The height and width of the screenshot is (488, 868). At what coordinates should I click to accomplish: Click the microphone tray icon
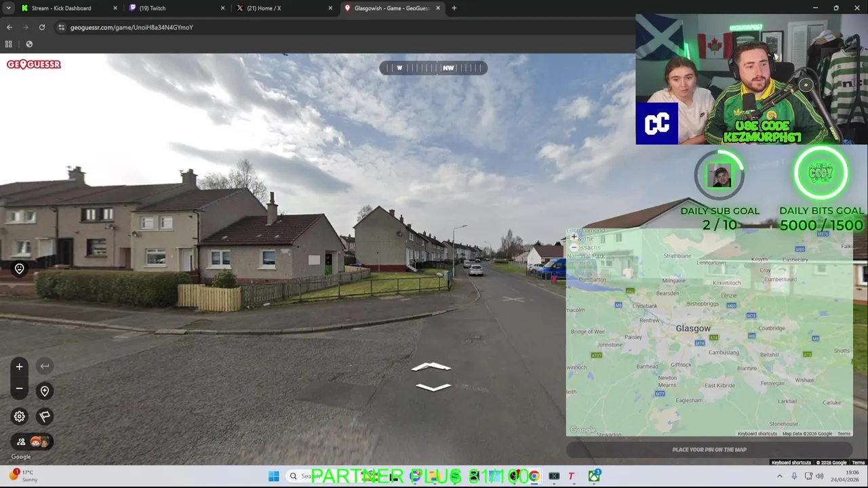click(x=794, y=476)
